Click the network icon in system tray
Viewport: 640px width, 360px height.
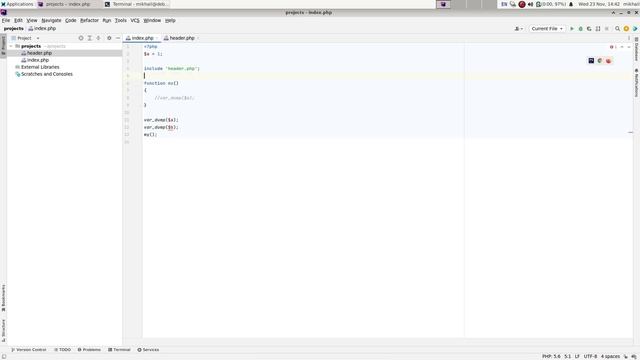513,4
